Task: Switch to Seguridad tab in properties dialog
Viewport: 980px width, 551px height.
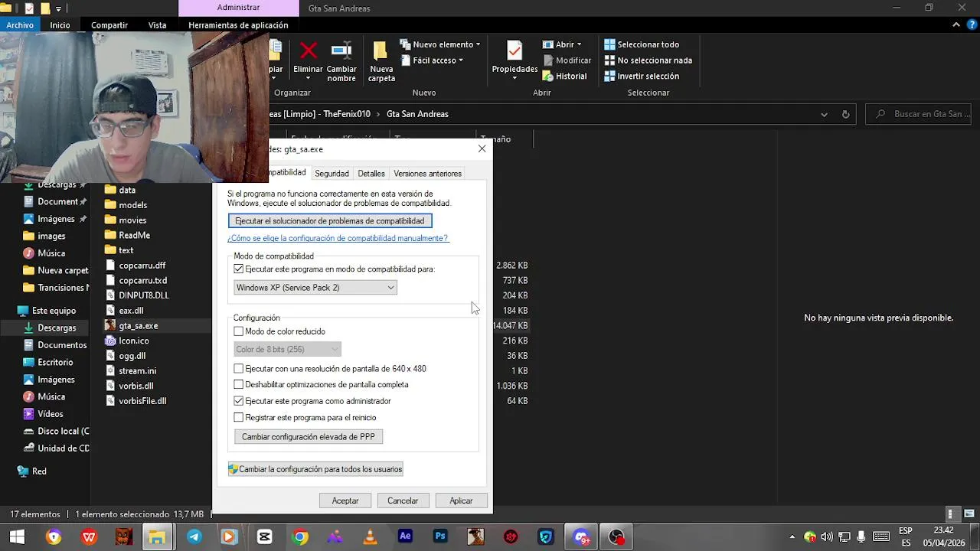Action: (332, 174)
